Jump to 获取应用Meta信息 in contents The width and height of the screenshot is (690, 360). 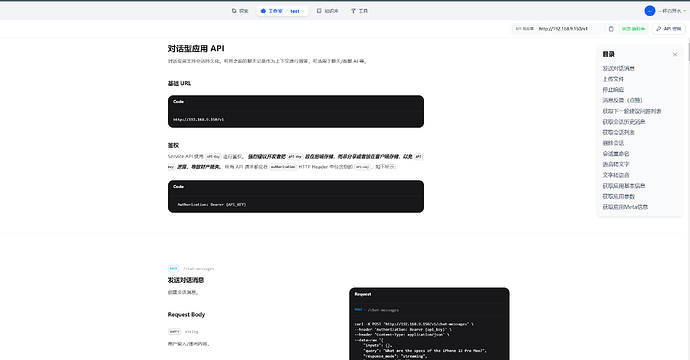coord(625,207)
